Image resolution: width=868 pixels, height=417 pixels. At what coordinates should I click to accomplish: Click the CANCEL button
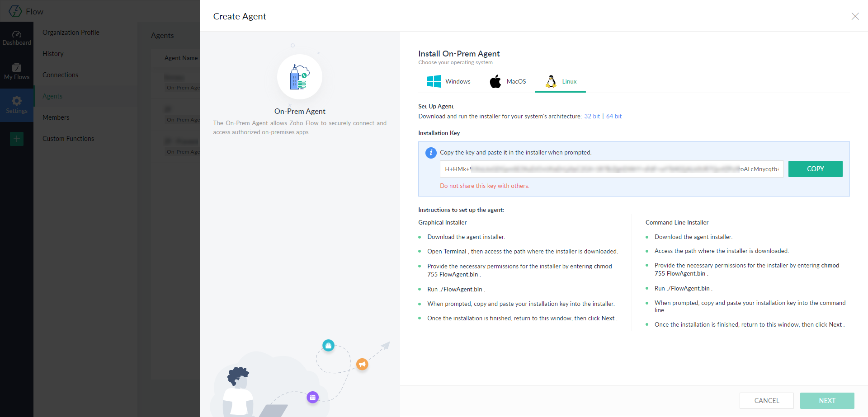(766, 401)
